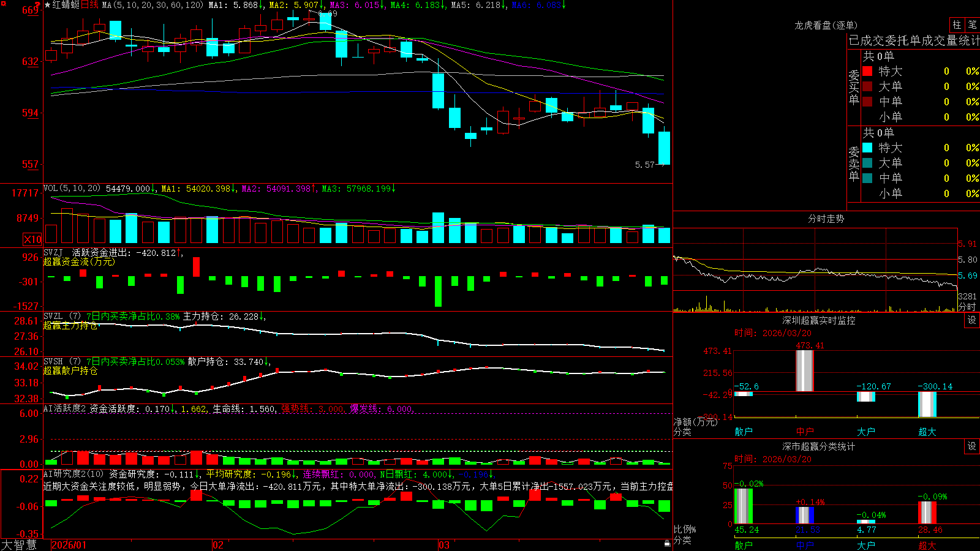Click the 473.41 中户 bar in monitor
Viewport: 980px width, 551px height.
pos(805,371)
